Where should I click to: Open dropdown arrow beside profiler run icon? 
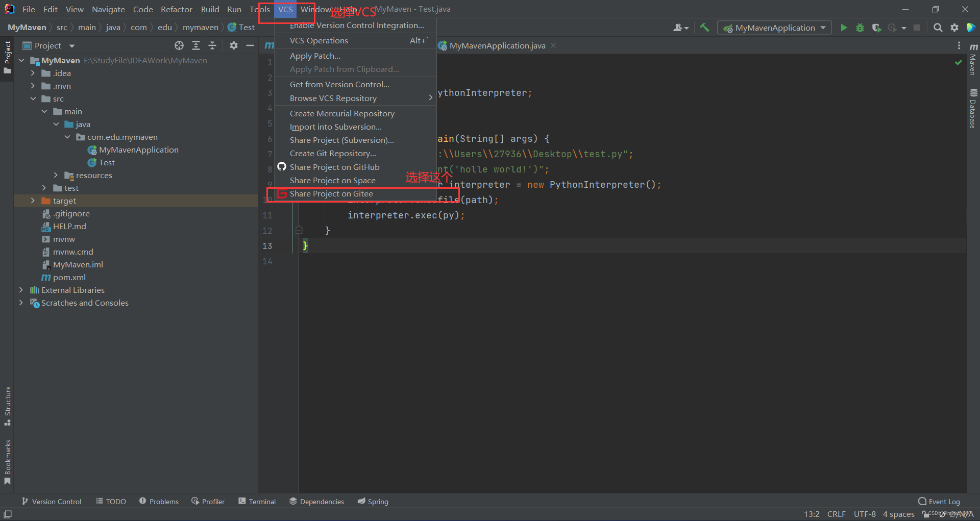(903, 28)
